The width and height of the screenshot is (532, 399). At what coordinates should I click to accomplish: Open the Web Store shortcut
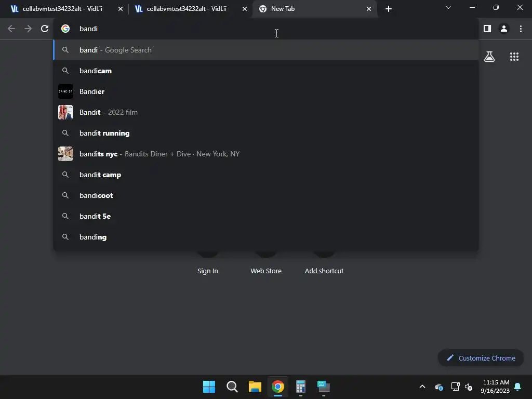pos(266,271)
